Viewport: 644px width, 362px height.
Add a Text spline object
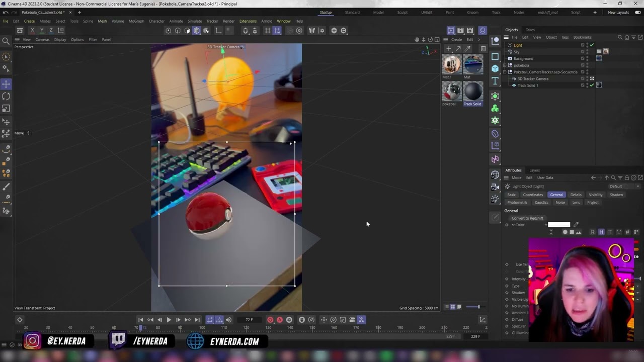pos(495,81)
